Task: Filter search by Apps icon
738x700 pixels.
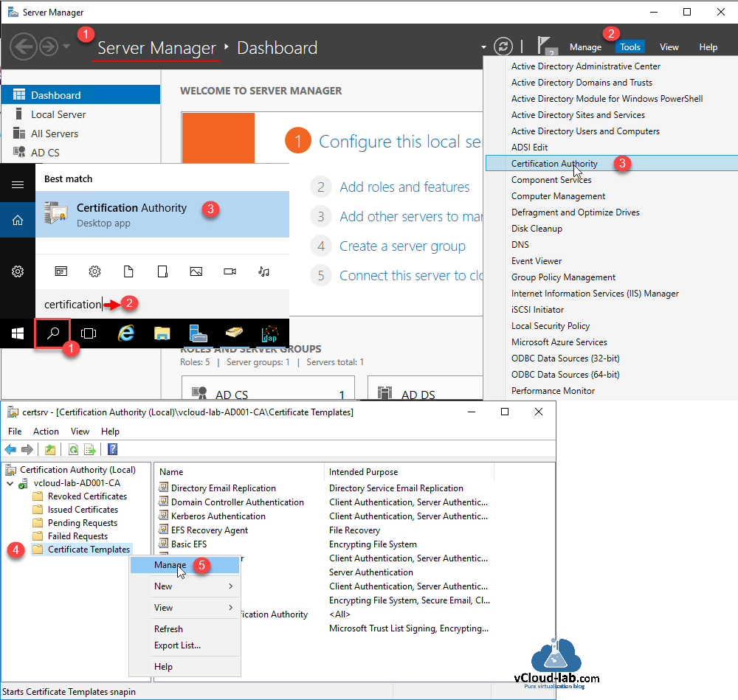Action: [61, 271]
